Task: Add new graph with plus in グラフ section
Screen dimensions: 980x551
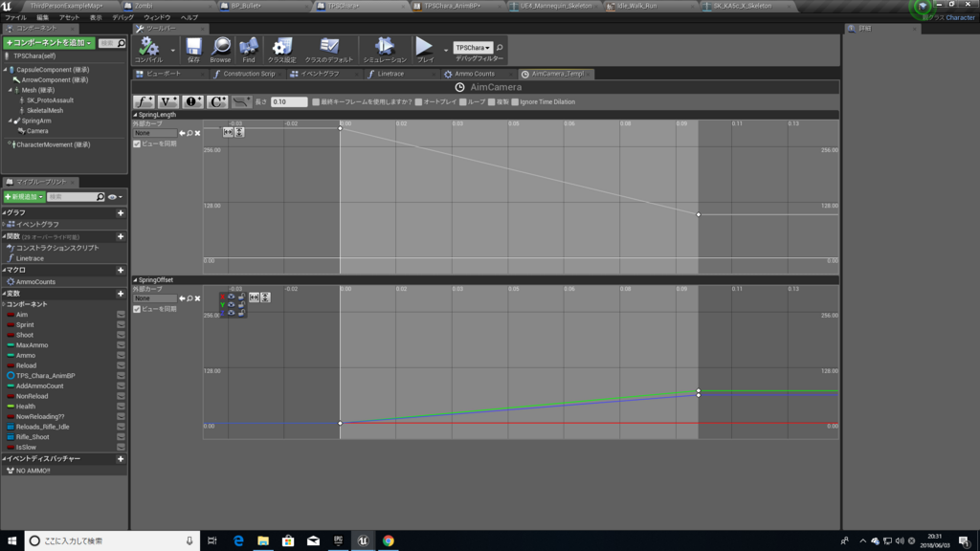Action: pos(121,213)
